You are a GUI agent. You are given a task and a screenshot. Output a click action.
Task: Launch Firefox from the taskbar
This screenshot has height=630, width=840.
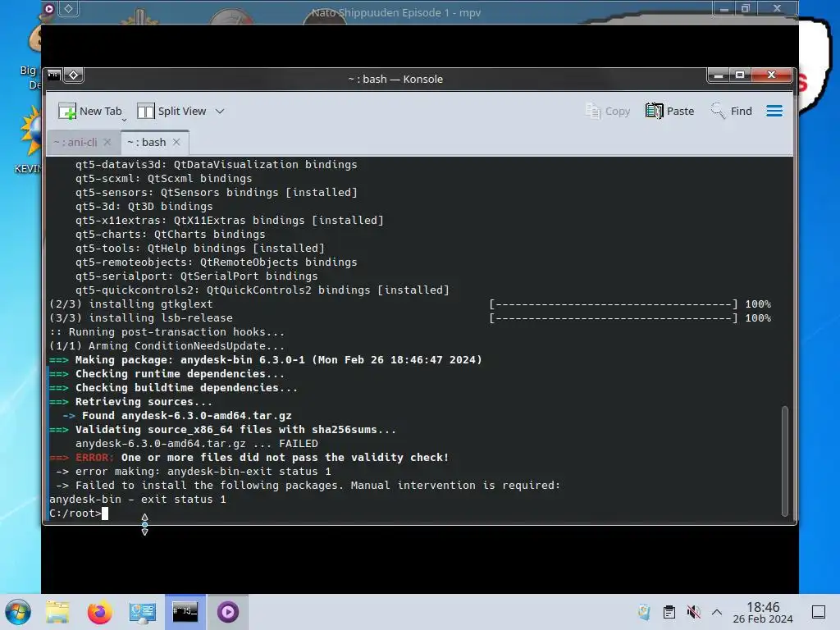click(x=99, y=612)
